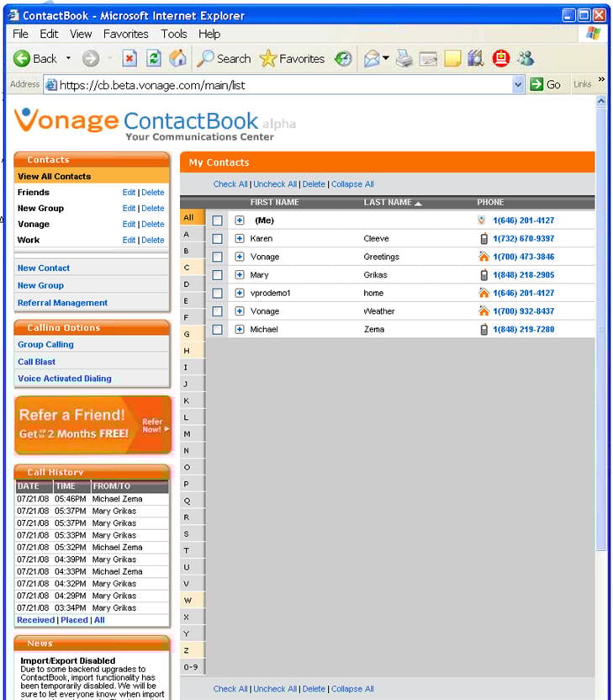Open the address bar dropdown arrow

point(518,85)
